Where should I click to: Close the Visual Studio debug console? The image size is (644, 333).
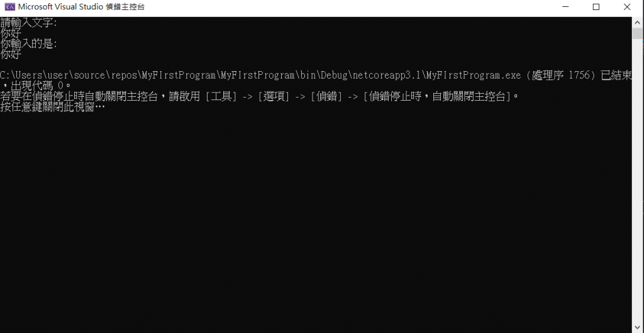pos(627,7)
